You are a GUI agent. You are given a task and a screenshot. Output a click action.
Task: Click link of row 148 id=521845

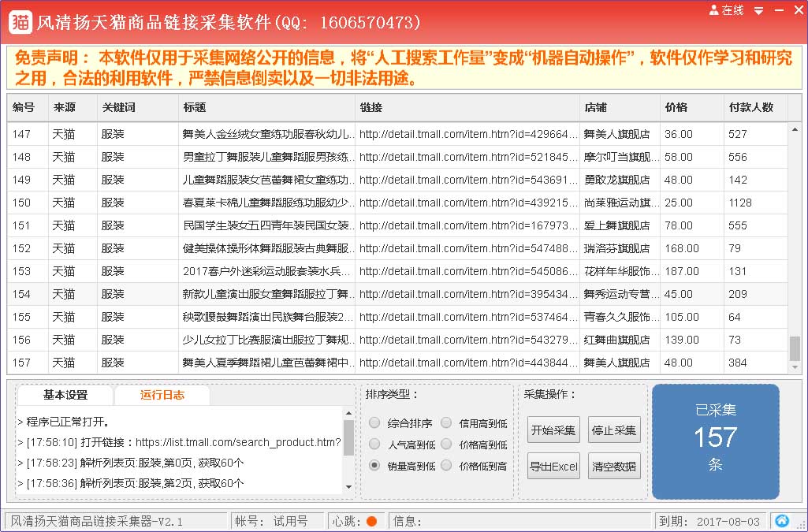click(x=468, y=157)
